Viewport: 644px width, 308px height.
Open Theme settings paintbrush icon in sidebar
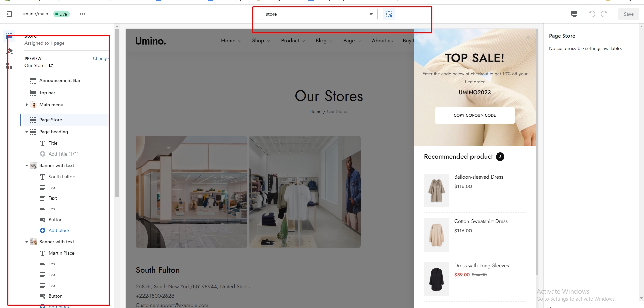(9, 51)
